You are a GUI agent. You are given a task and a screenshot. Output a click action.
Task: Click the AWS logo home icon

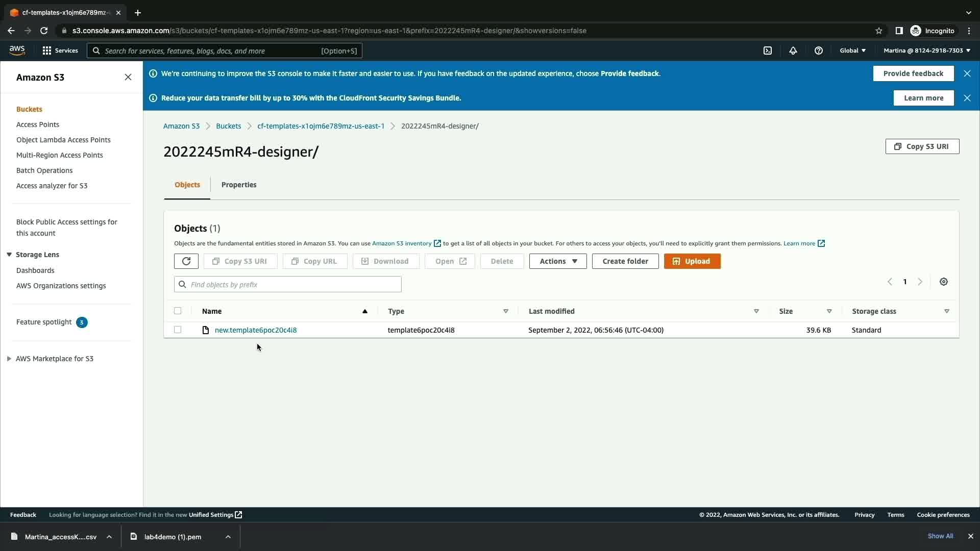point(17,50)
